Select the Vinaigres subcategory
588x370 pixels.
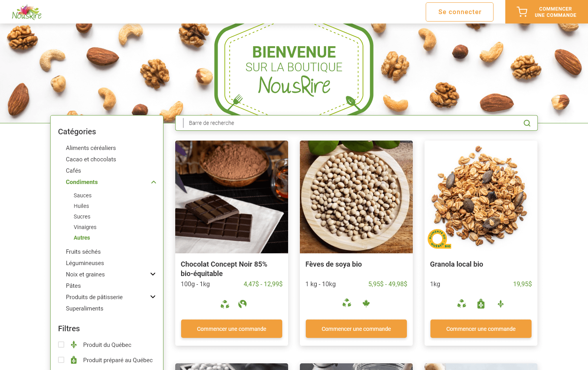[85, 227]
